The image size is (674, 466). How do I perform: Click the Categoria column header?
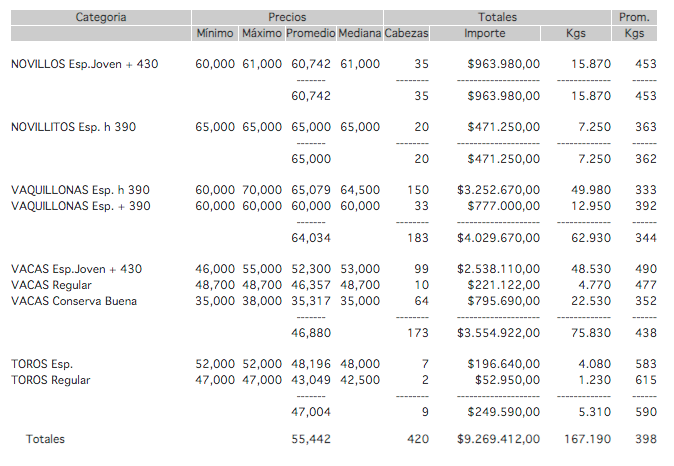point(101,17)
